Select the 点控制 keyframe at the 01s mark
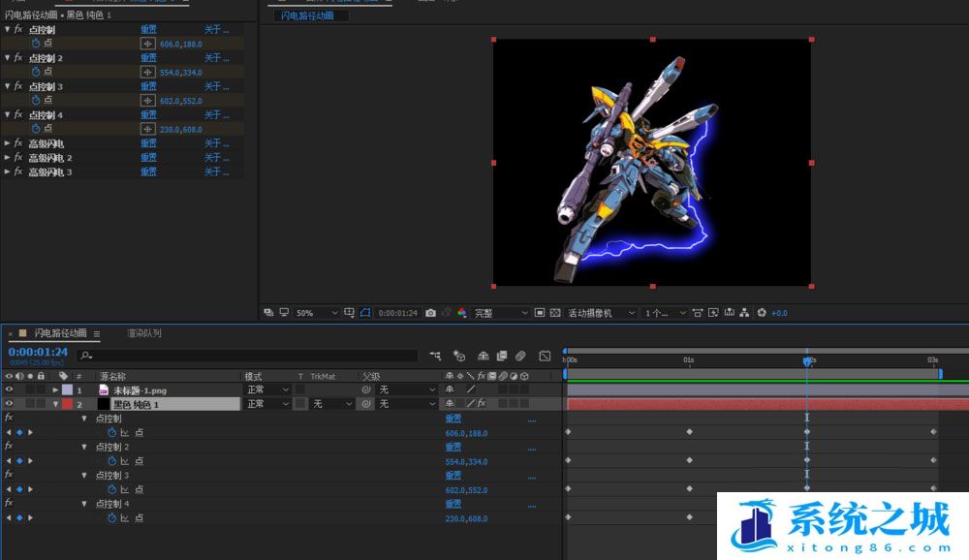 [689, 432]
